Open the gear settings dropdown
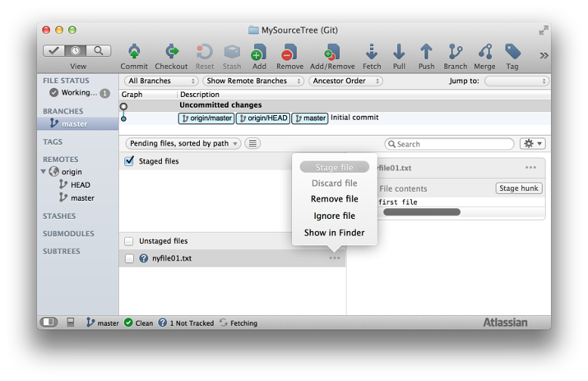Screen dimensions: 588x381 (x=533, y=143)
